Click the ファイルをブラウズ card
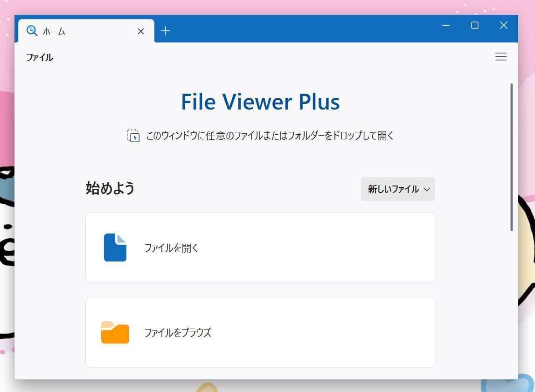Image resolution: width=535 pixels, height=392 pixels. tap(261, 332)
